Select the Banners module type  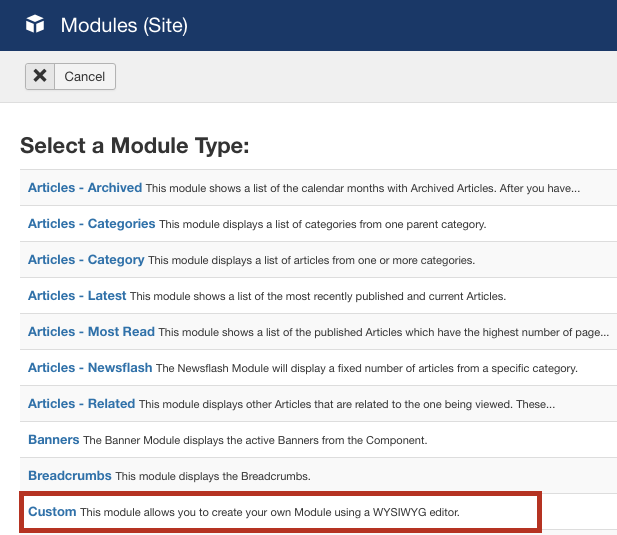point(54,439)
